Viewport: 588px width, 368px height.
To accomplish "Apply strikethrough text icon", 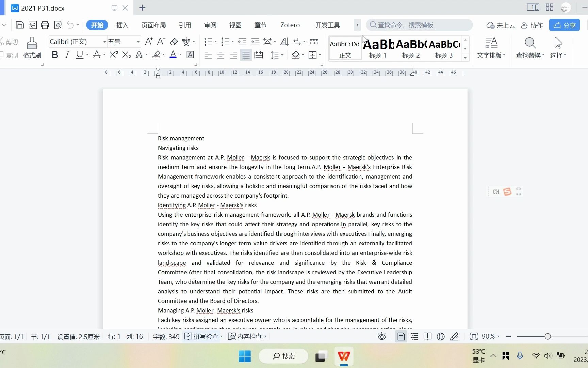I will point(97,55).
